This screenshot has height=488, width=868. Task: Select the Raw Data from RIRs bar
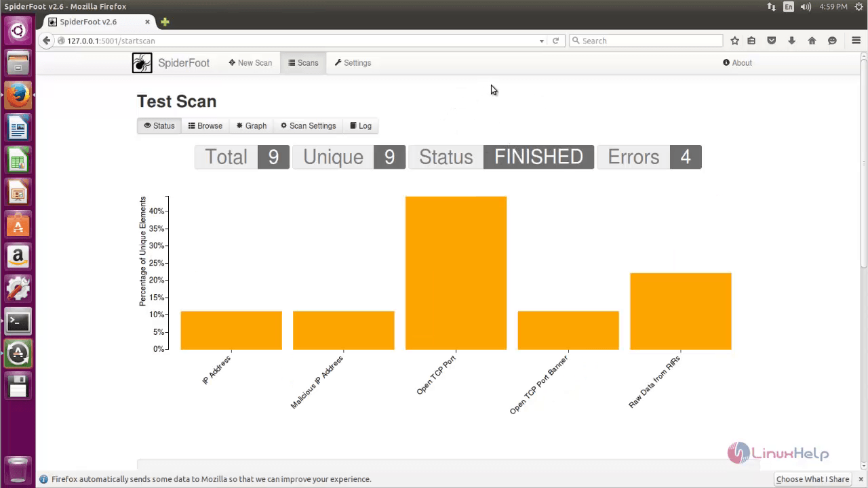(681, 311)
